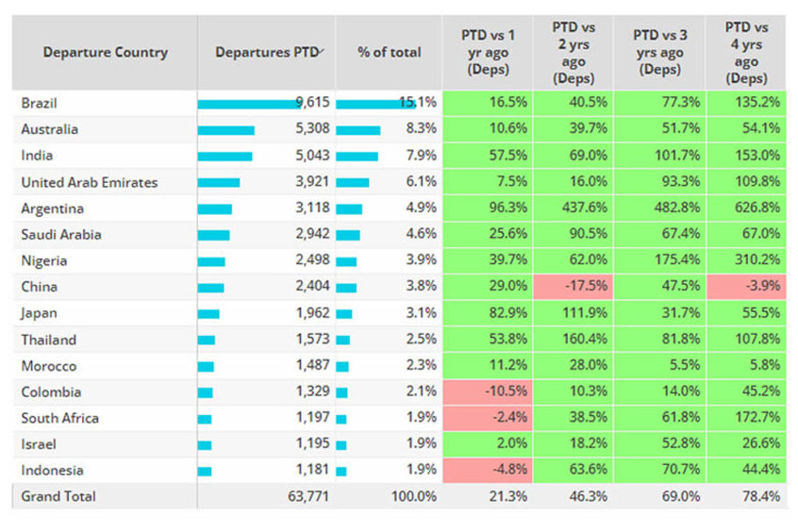Click the Grand Total row label

coord(58,496)
